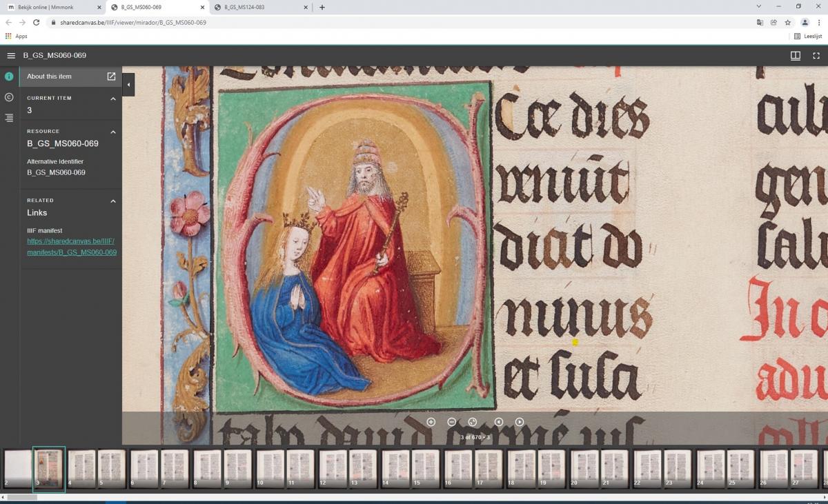Click the resource name B_GS_MS060-069 heading
The width and height of the screenshot is (828, 504).
click(x=63, y=143)
